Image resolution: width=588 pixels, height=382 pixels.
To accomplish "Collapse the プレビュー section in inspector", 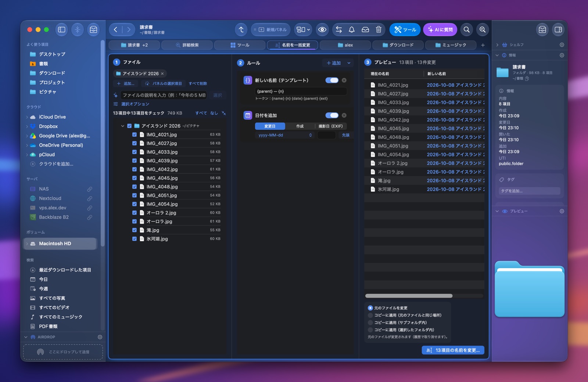I will click(497, 211).
